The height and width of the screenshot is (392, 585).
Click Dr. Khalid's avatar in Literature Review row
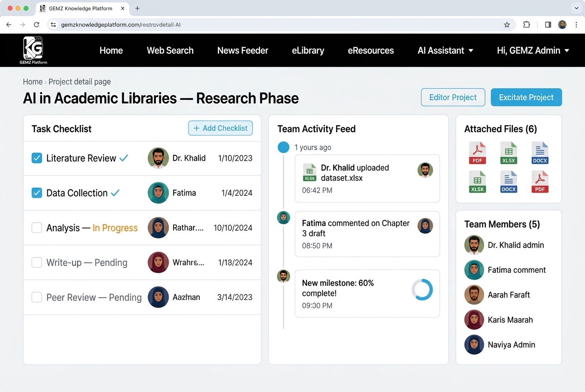point(158,158)
